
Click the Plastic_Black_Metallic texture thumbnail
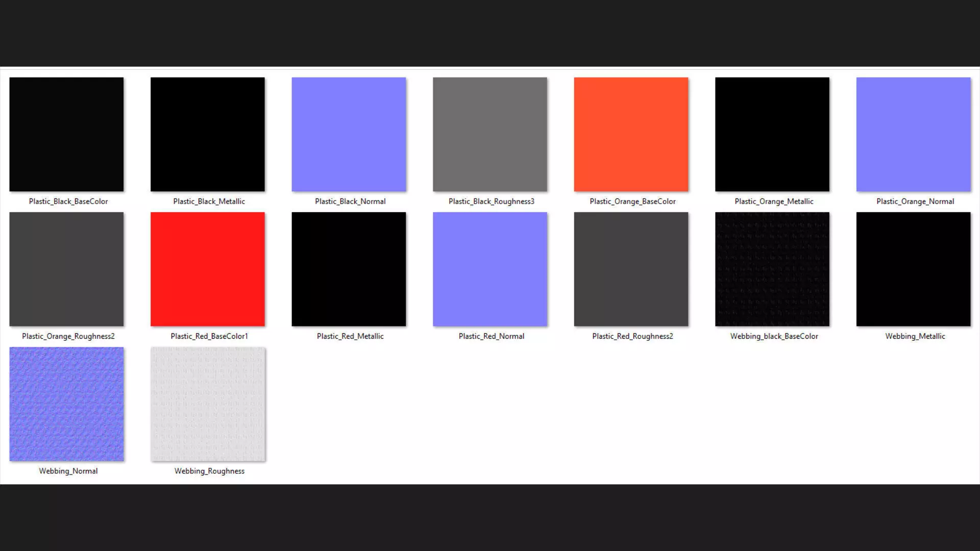[x=207, y=134]
